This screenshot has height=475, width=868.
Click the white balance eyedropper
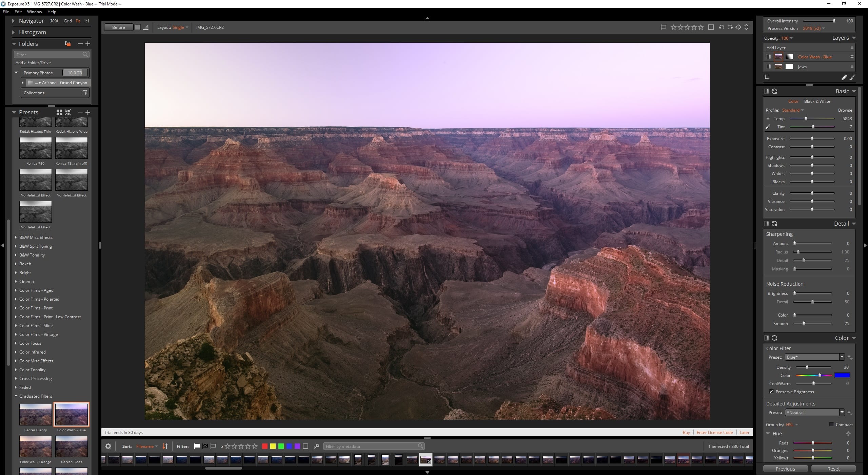pyautogui.click(x=768, y=127)
